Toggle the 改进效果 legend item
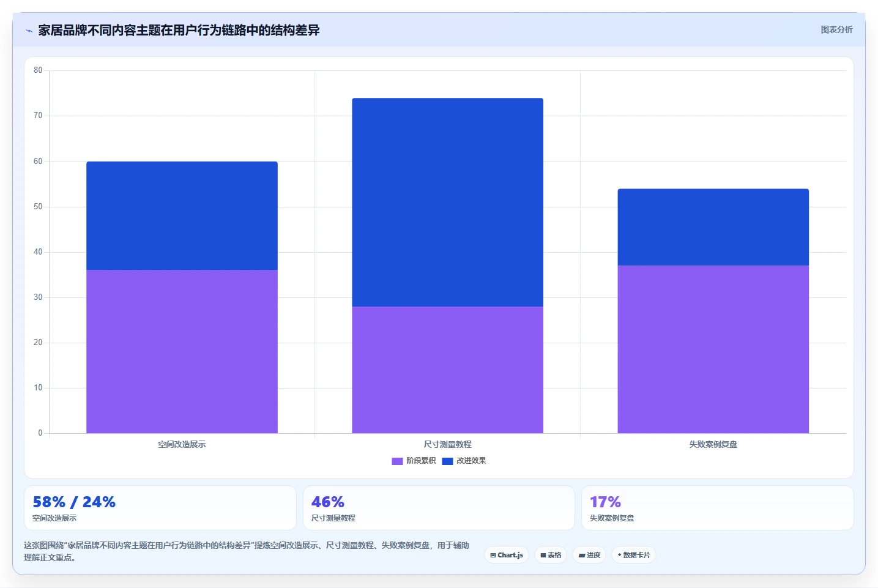This screenshot has width=878, height=588. point(464,461)
